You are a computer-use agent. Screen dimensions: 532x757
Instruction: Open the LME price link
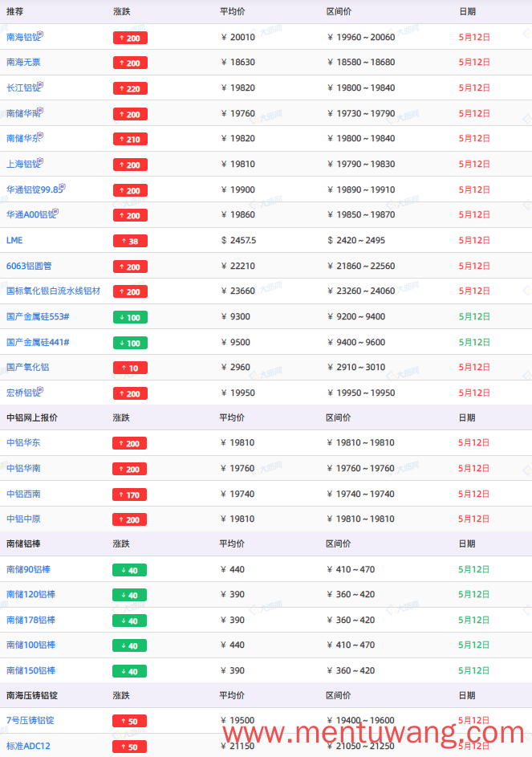pos(14,240)
